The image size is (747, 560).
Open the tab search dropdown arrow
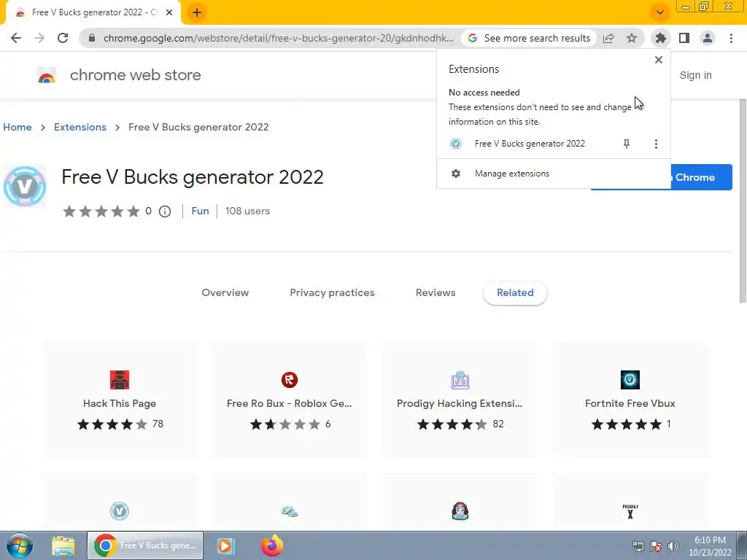coord(659,12)
